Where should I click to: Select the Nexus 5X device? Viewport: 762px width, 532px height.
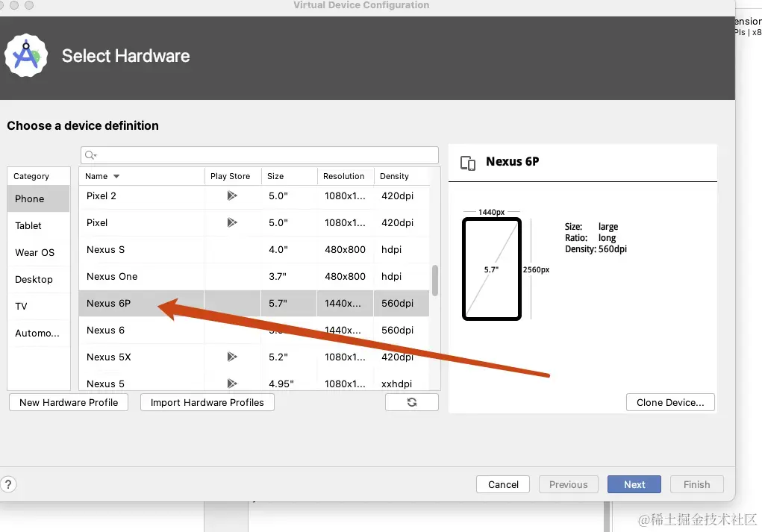[x=254, y=357]
